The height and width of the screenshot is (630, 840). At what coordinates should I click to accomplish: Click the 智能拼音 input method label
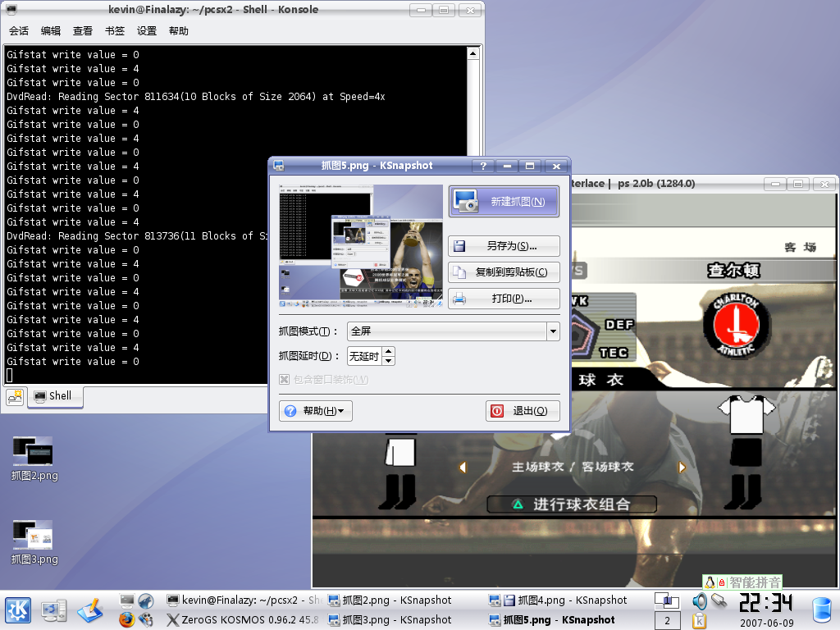click(755, 582)
